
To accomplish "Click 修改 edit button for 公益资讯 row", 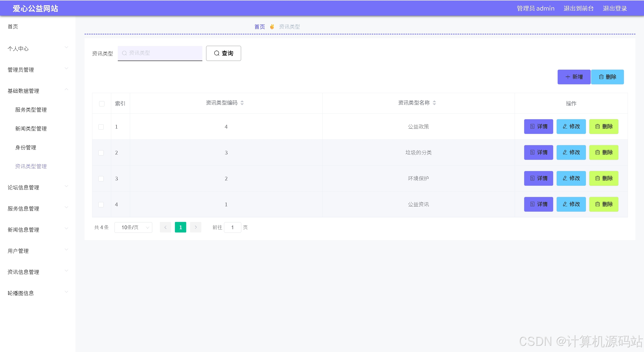I will (x=571, y=204).
